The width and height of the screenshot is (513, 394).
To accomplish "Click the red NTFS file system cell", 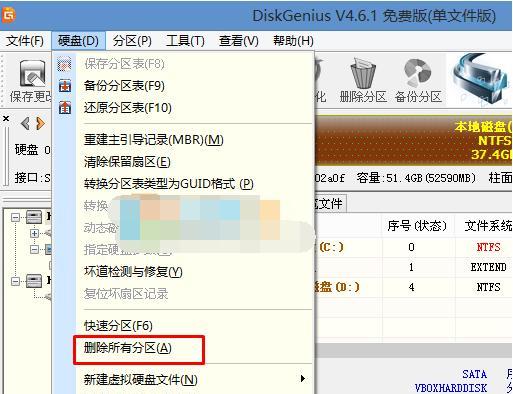I will pos(488,247).
